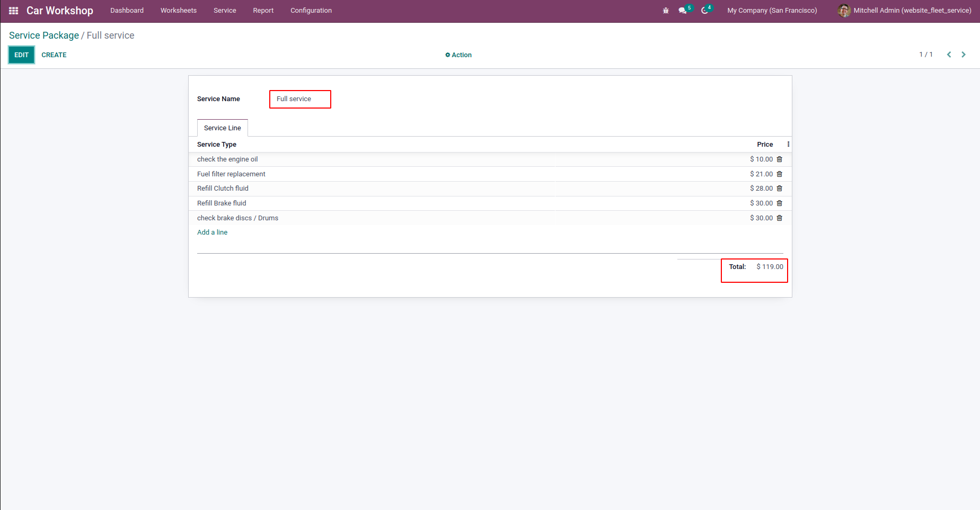Viewport: 980px width, 510px height.
Task: Click the Car Workshop app title
Action: click(x=60, y=11)
